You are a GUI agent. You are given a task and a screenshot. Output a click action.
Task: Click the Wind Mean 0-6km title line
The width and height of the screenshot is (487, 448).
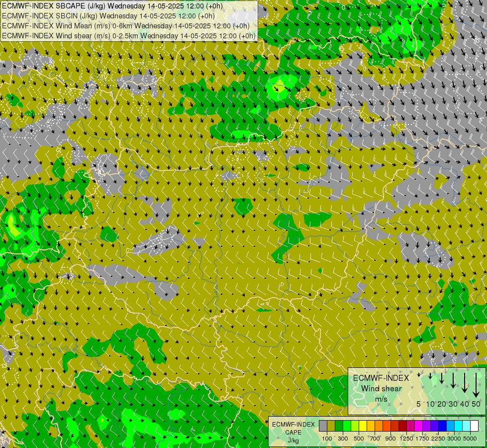click(126, 26)
